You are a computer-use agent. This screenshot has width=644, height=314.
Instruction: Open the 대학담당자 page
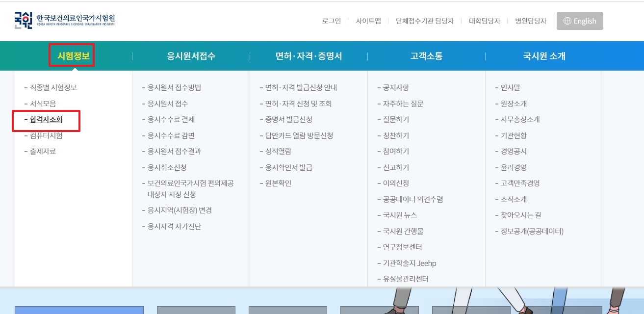pos(484,21)
